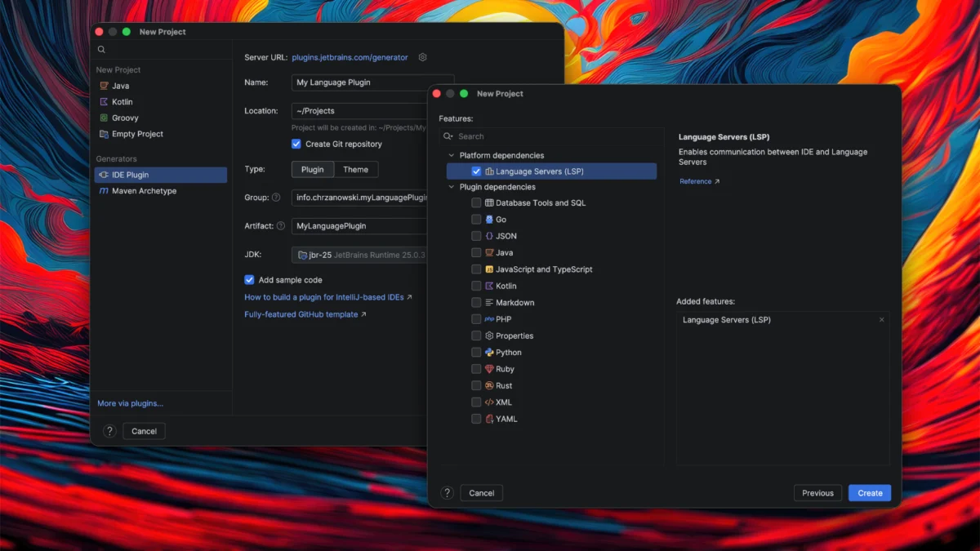The height and width of the screenshot is (551, 980).
Task: Click the Location field ~/Projects
Action: pyautogui.click(x=360, y=111)
